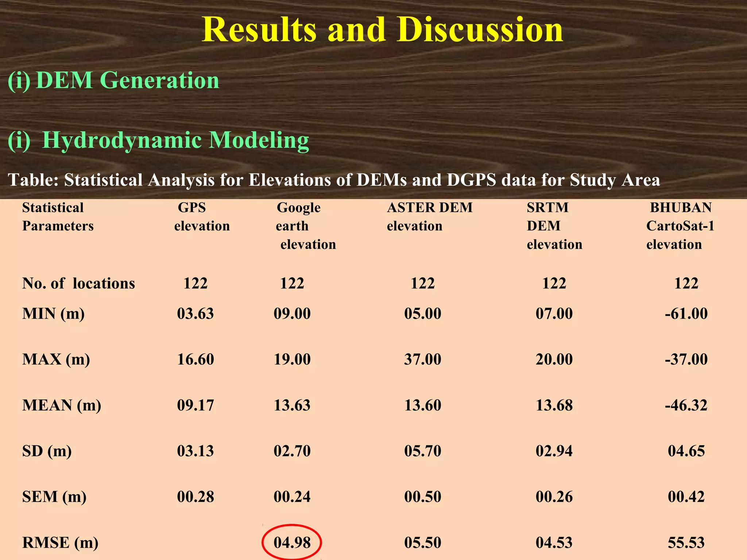747x560 pixels.
Task: Click ASTER mean value 13.60
Action: point(423,406)
